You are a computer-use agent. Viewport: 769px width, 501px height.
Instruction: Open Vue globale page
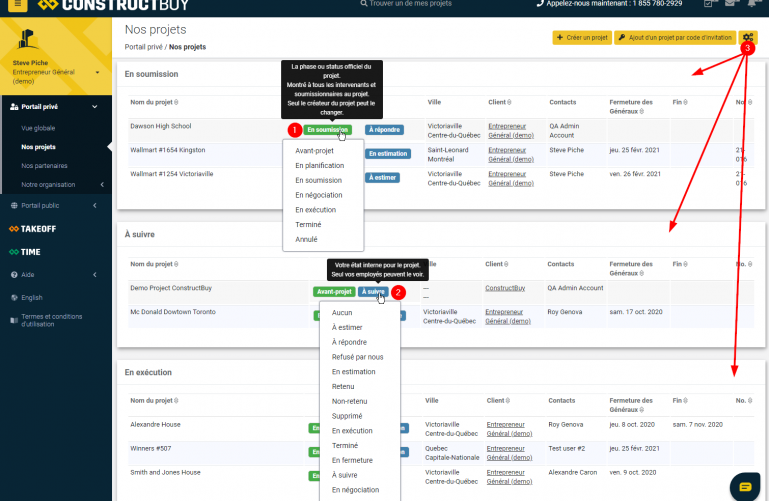click(x=38, y=128)
